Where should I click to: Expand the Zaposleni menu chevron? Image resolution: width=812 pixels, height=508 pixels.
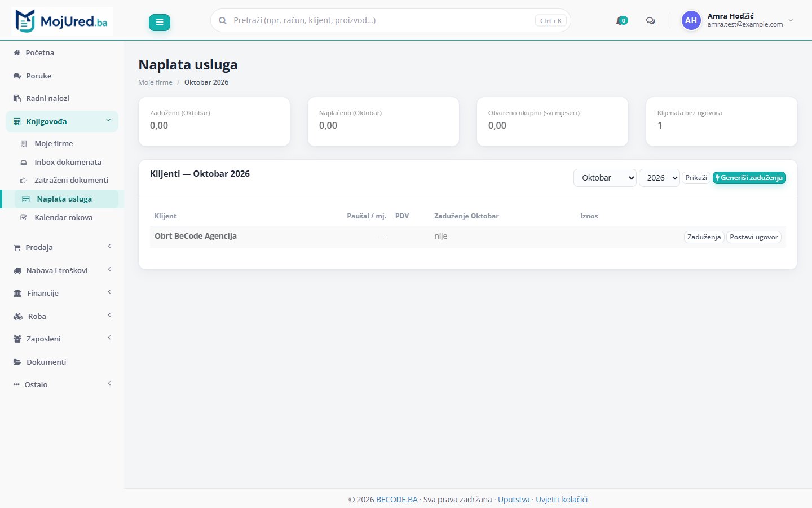(109, 338)
